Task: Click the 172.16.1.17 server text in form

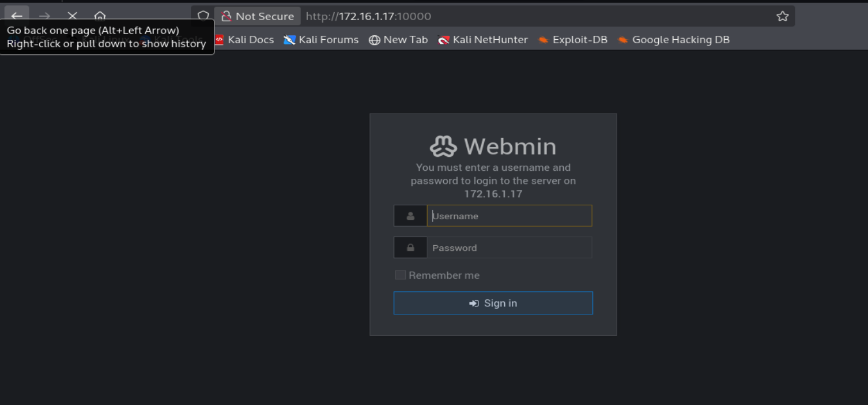Action: click(x=493, y=194)
